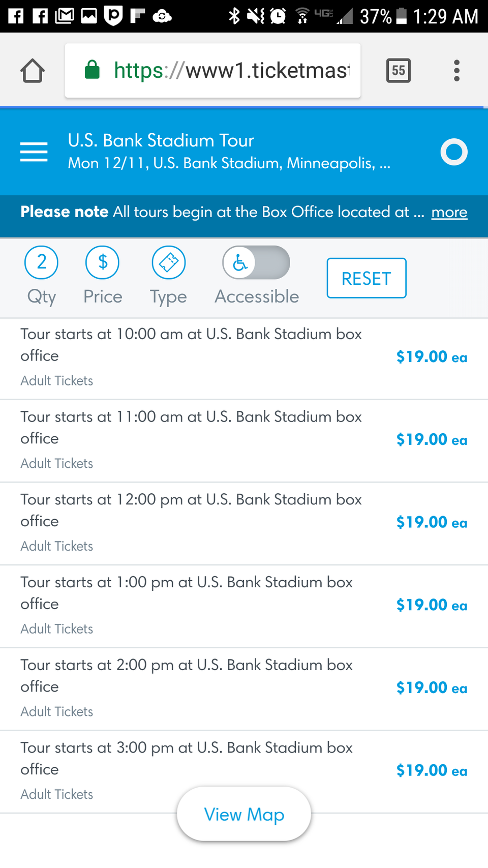Image resolution: width=488 pixels, height=868 pixels.
Task: Open the Price filter dollar icon
Action: 102,263
